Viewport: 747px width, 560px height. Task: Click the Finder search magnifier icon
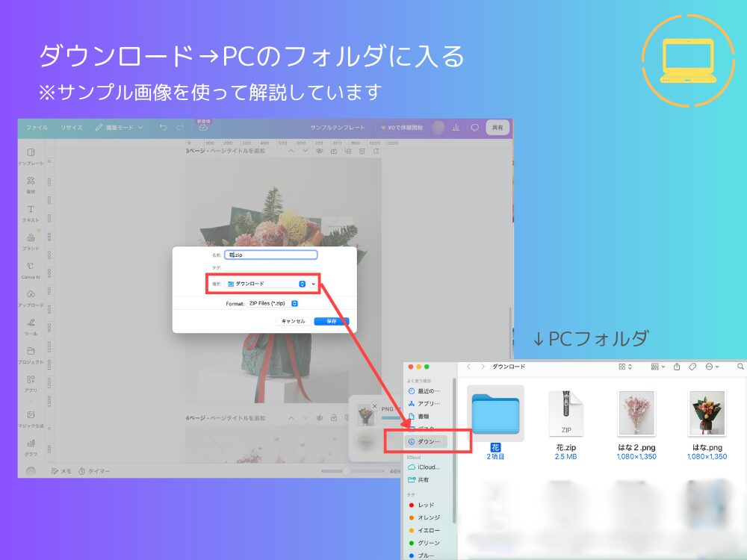pos(740,366)
